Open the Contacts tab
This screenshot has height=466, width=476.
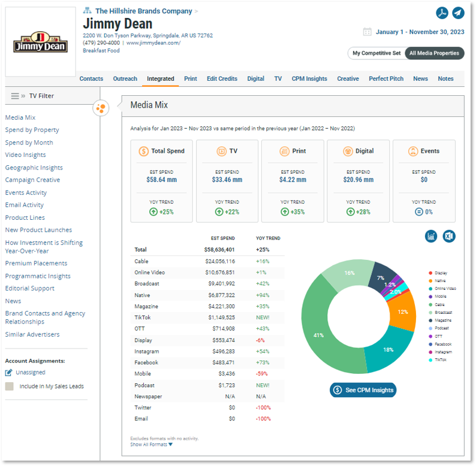91,78
